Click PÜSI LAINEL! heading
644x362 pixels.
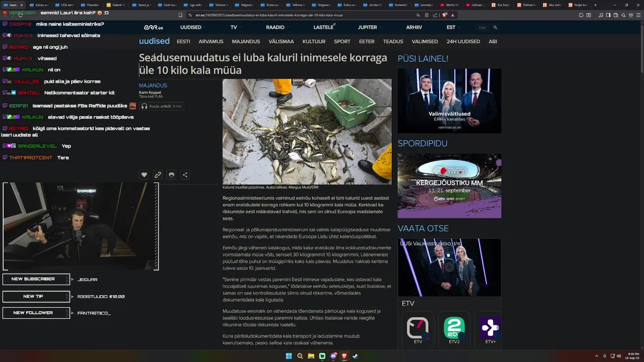click(423, 59)
